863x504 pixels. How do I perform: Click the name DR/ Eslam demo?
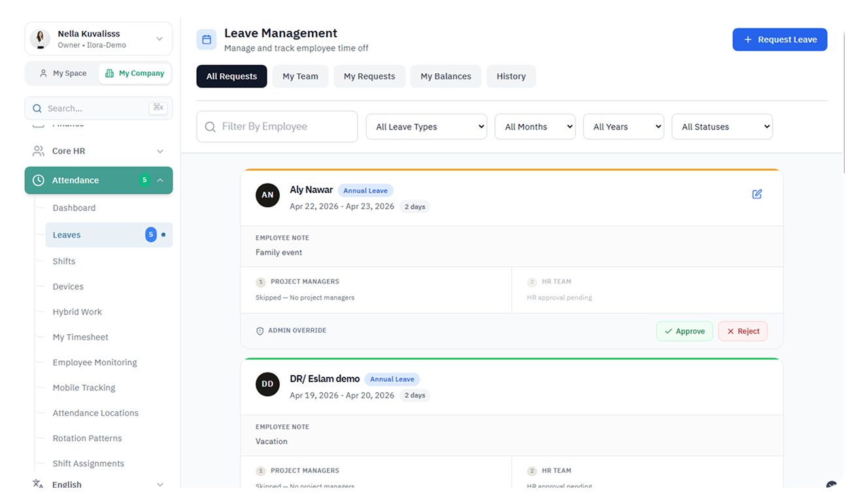(325, 378)
